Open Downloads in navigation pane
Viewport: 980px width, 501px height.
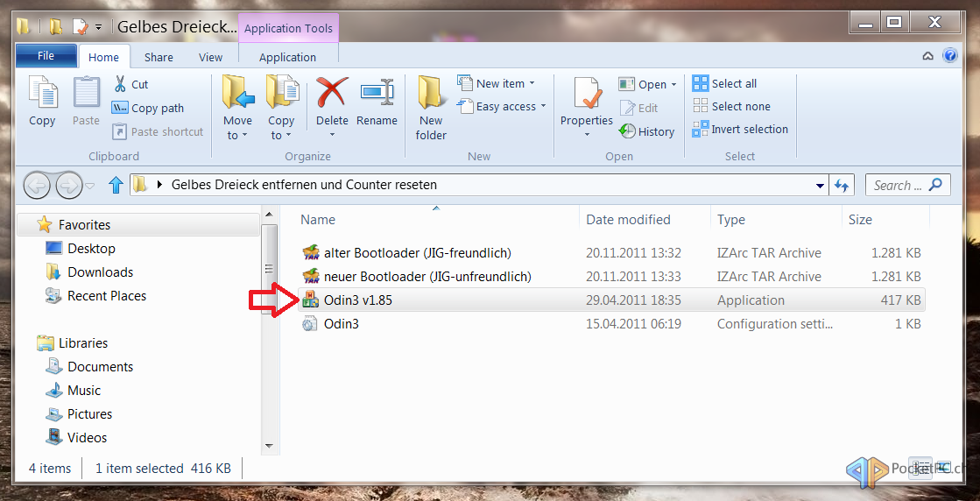100,272
